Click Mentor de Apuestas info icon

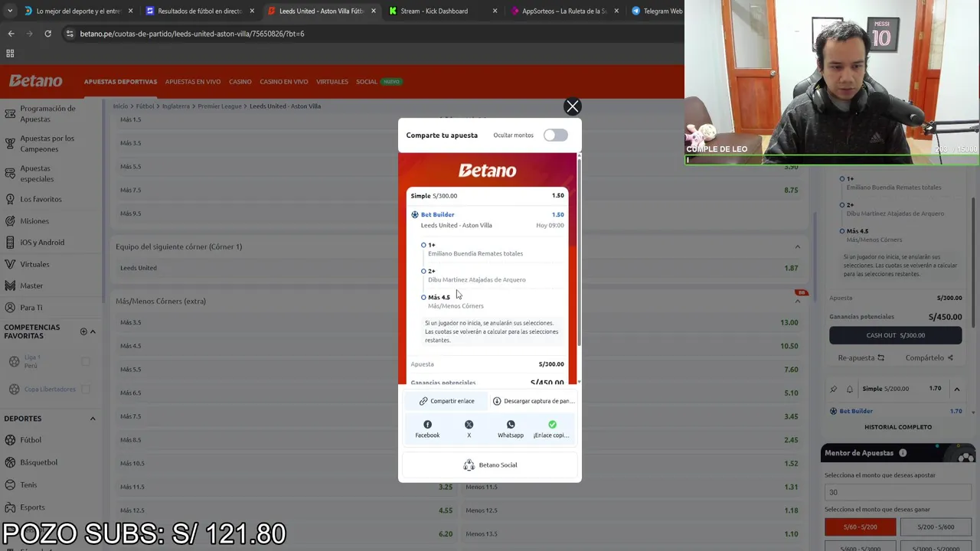click(x=903, y=453)
